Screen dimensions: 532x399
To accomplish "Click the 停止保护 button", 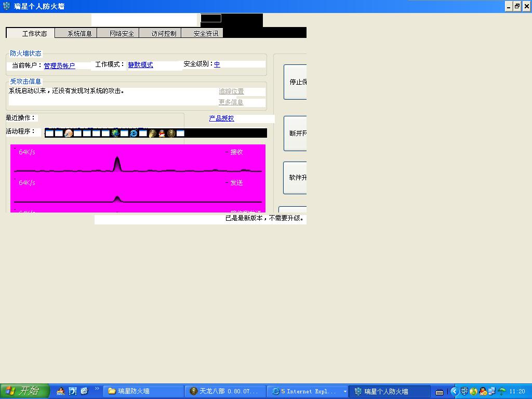I will 295,82.
